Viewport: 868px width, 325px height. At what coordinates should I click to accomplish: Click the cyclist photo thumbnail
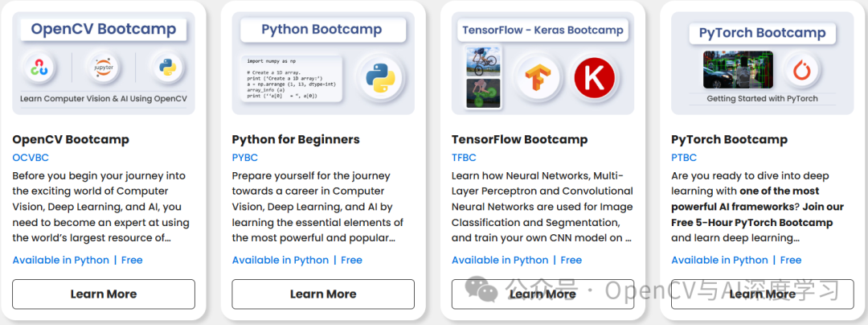point(483,61)
